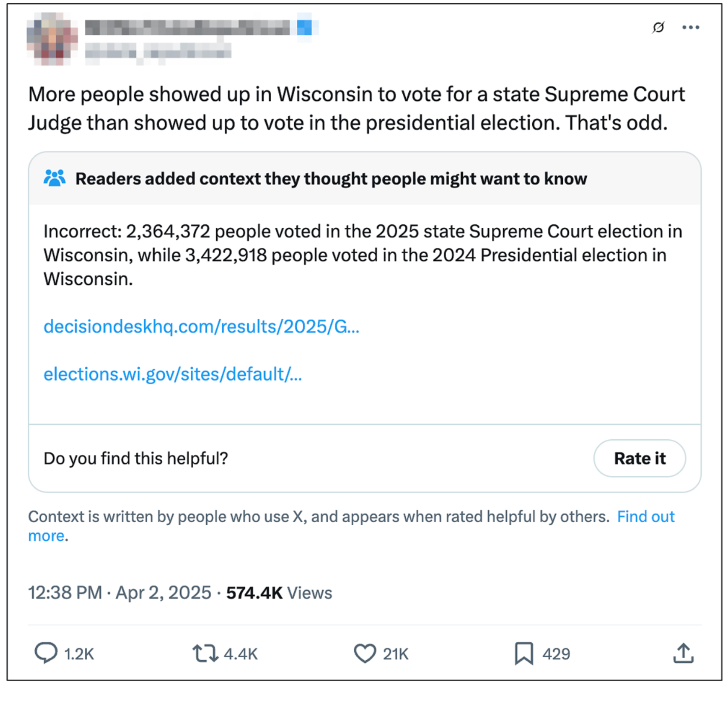This screenshot has height=702, width=728.
Task: Click the blurred account display name
Action: tap(187, 27)
